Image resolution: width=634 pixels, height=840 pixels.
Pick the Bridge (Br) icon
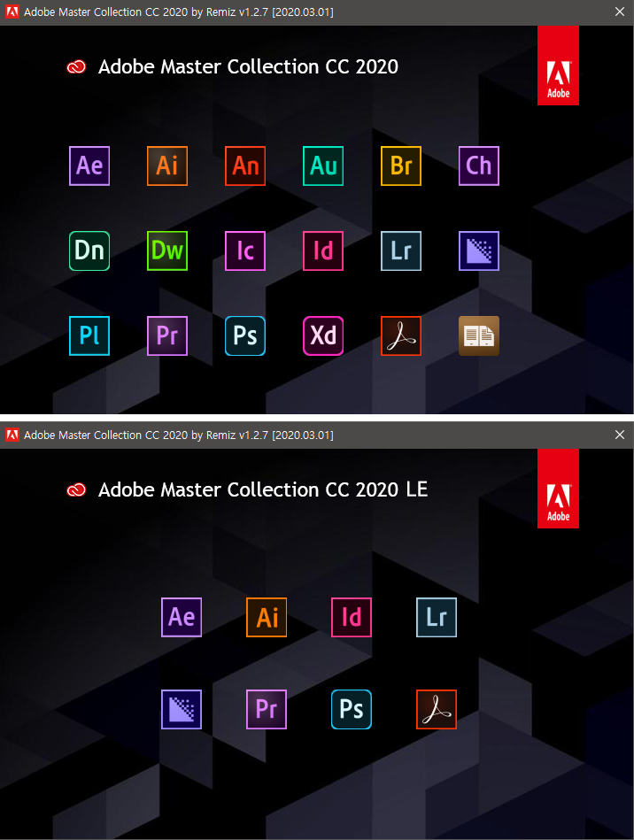point(401,166)
